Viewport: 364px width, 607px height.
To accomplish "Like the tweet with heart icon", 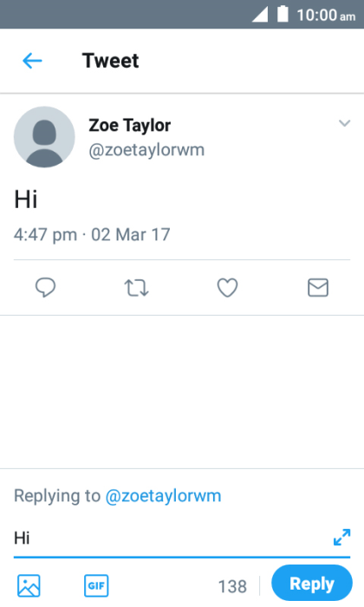I will [227, 288].
